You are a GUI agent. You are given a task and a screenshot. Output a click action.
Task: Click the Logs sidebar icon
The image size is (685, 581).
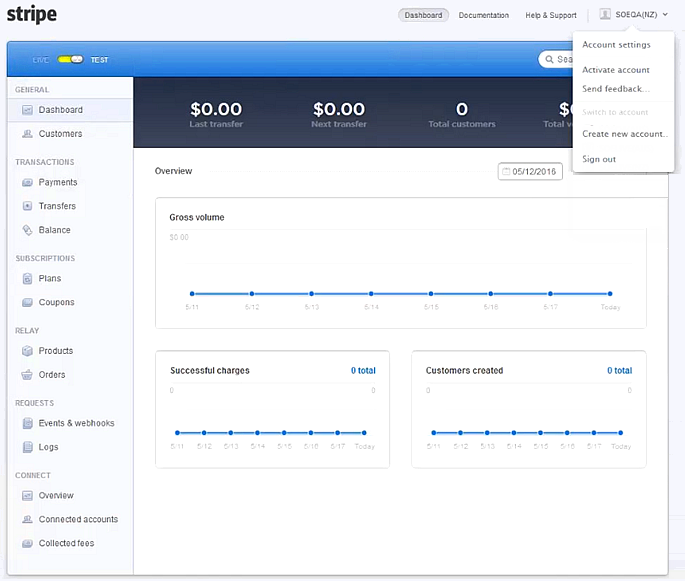(x=27, y=447)
